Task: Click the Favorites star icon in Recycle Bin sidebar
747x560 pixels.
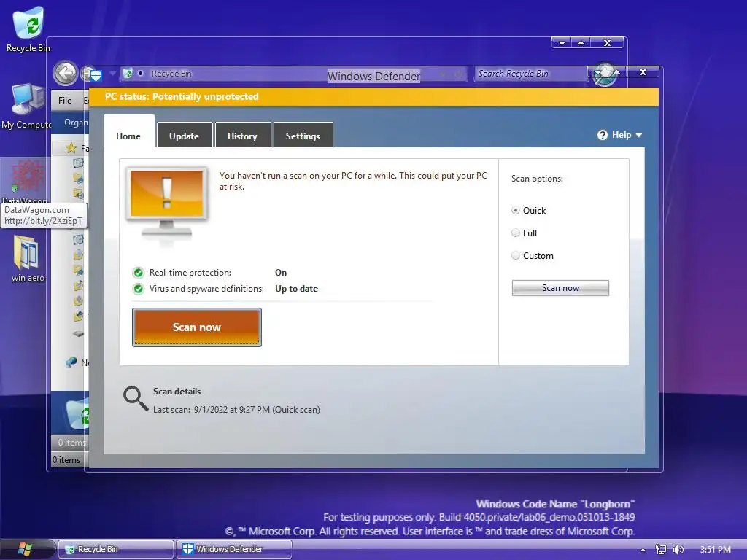Action: tap(71, 148)
